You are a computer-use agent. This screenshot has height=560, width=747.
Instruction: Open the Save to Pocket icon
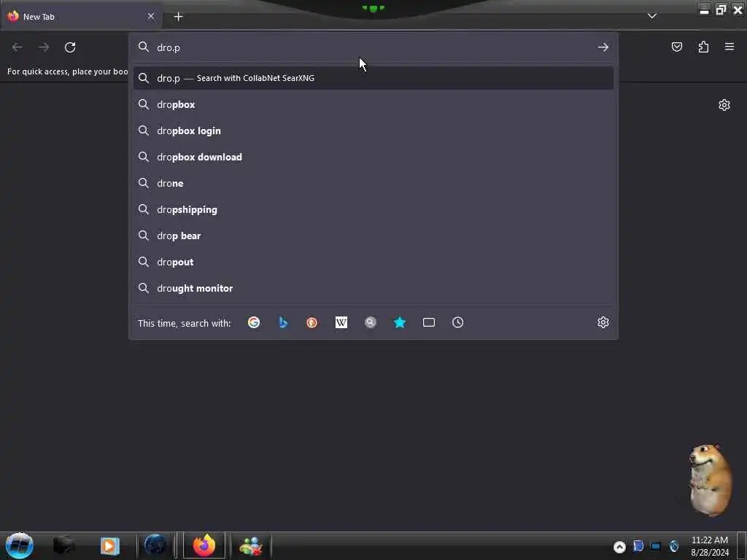click(676, 47)
